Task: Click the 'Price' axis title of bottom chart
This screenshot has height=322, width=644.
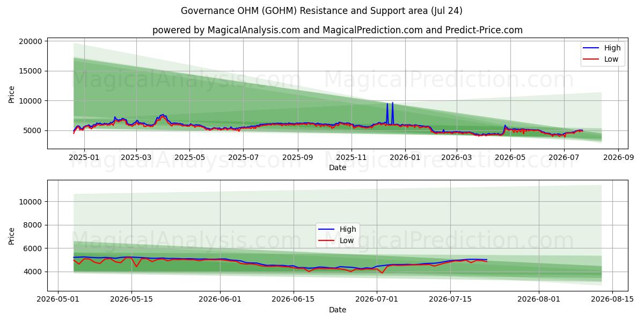Action: pos(12,236)
